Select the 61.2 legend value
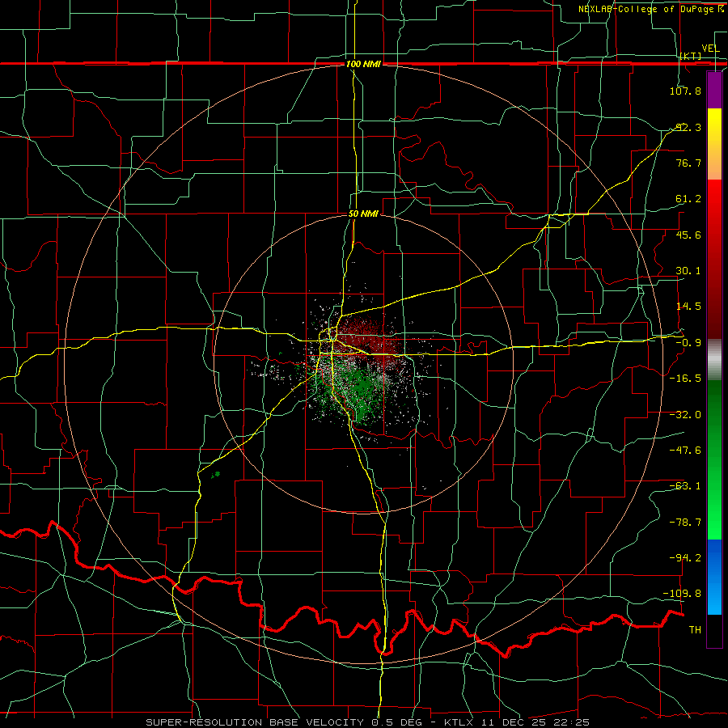This screenshot has width=728, height=728. point(688,199)
